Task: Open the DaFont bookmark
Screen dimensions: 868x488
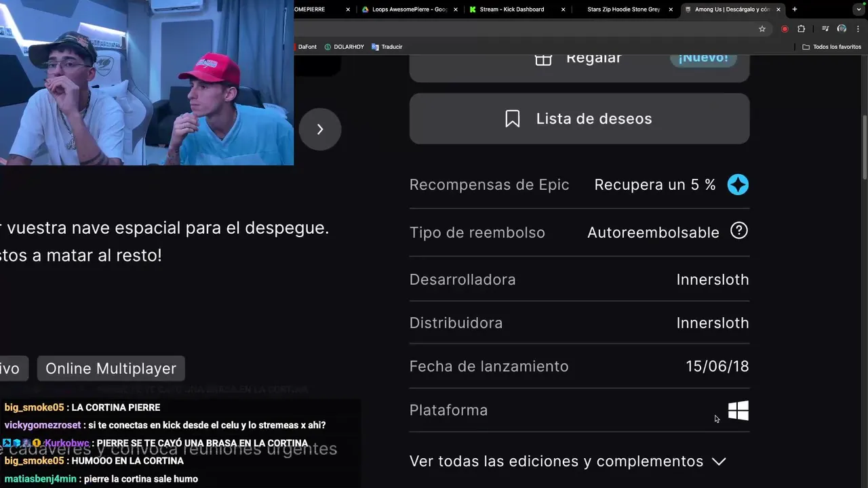Action: (x=307, y=47)
